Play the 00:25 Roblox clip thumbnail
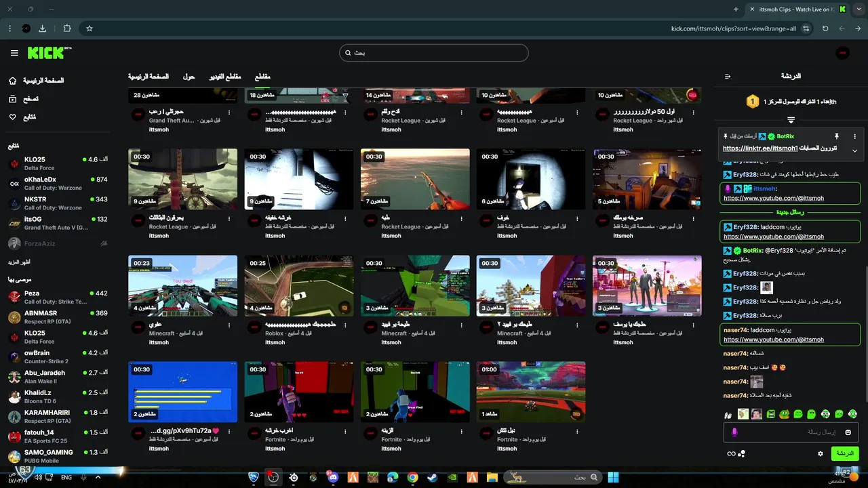 [298, 286]
